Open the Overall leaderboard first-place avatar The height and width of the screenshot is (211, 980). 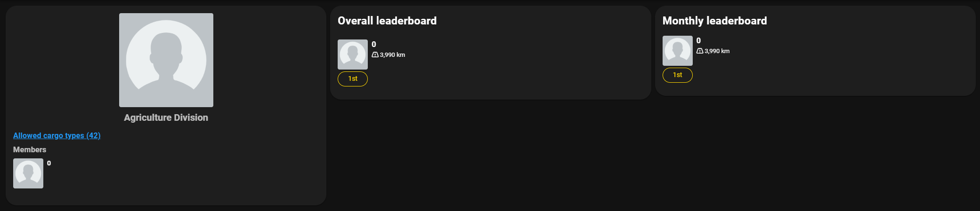pyautogui.click(x=353, y=55)
